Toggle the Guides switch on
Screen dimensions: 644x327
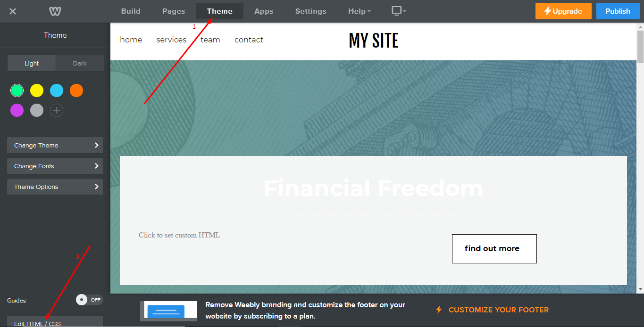(x=89, y=300)
